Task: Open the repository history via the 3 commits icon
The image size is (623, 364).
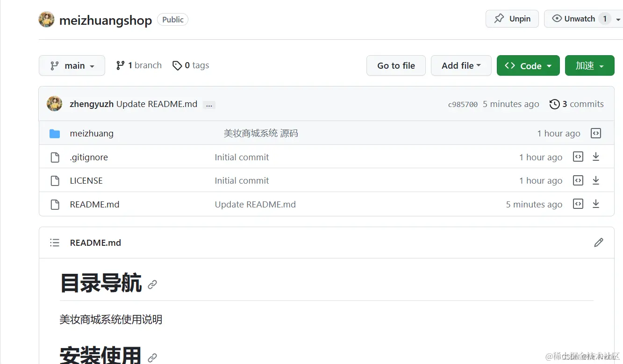Action: [576, 104]
